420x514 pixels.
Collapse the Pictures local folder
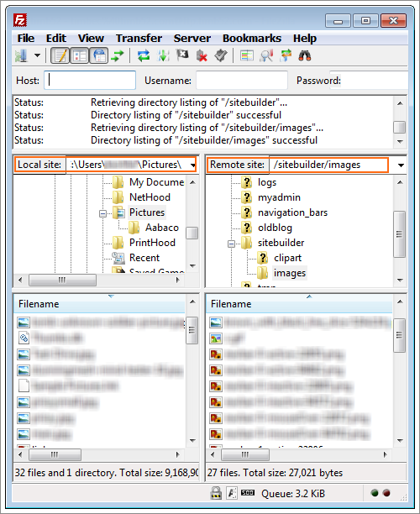pos(103,213)
